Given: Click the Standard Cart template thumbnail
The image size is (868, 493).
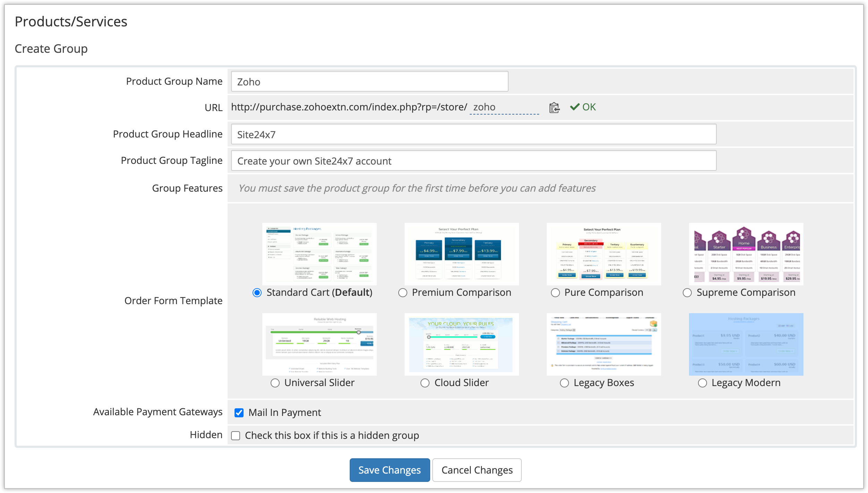Looking at the screenshot, I should click(319, 254).
